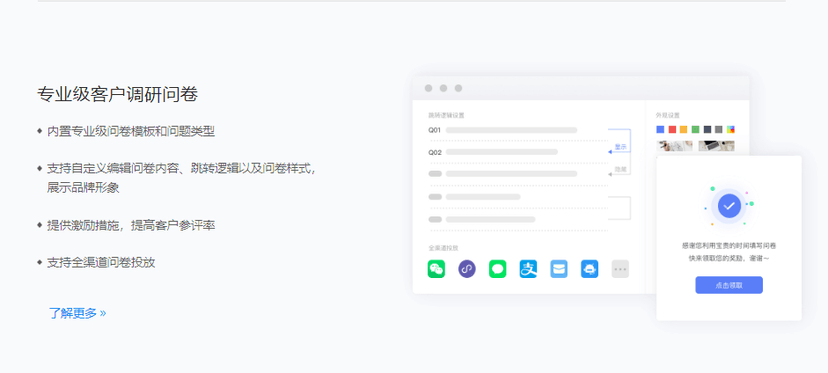The height and width of the screenshot is (373, 828).
Task: Choose the orange appearance color swatch
Action: click(x=683, y=129)
